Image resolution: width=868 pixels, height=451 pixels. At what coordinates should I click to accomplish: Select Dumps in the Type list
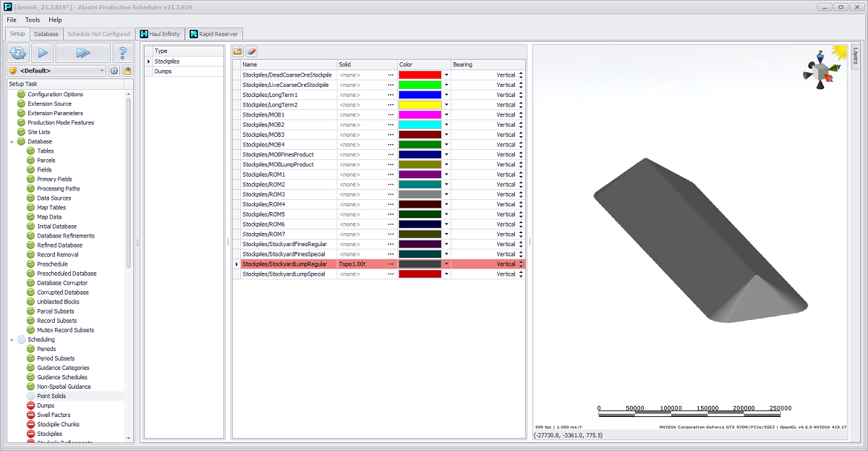click(163, 72)
